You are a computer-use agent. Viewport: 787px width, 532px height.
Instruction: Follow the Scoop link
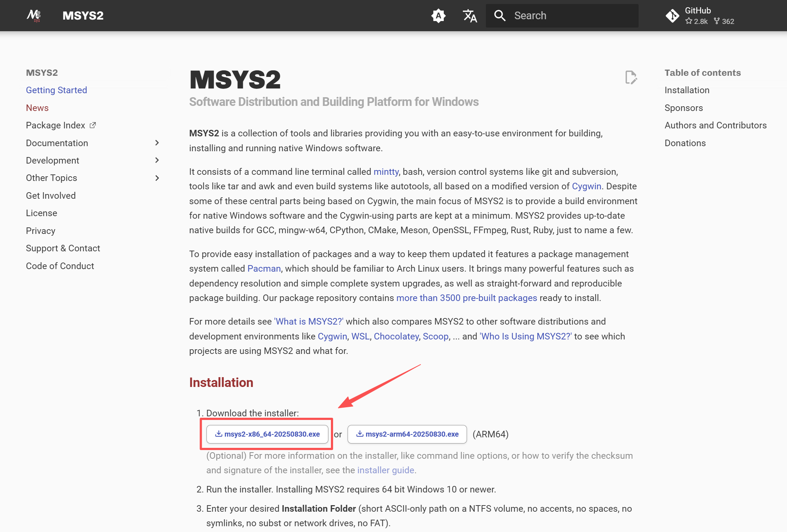coord(435,336)
